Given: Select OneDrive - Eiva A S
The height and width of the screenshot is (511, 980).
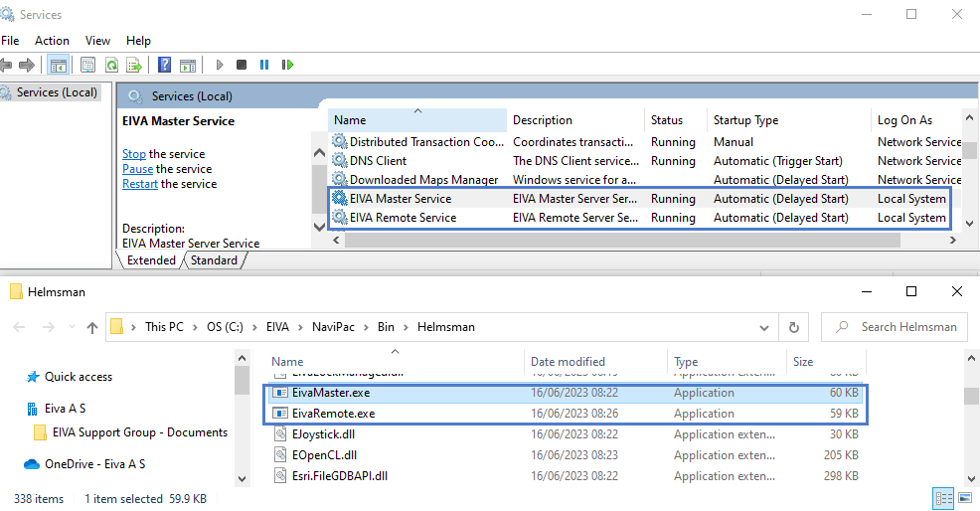Looking at the screenshot, I should (x=84, y=464).
